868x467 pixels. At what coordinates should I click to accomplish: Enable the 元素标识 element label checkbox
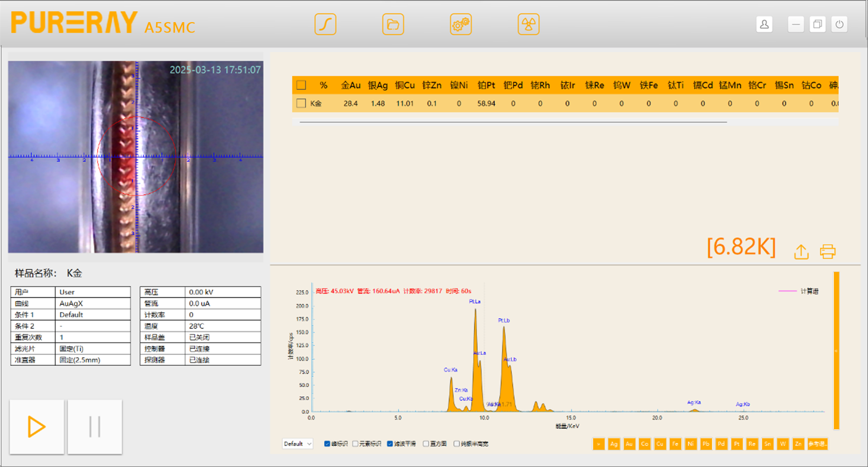point(355,444)
